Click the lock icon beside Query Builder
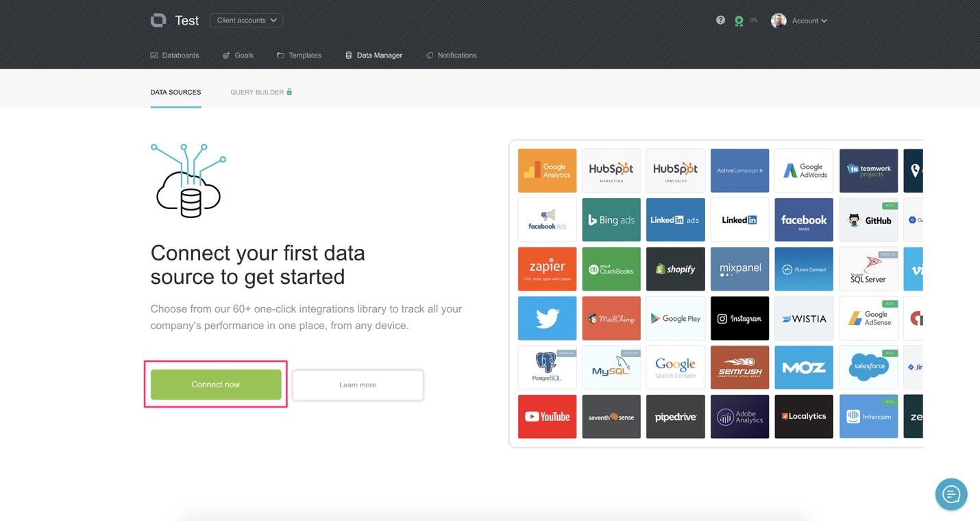The width and height of the screenshot is (980, 521). tap(289, 92)
